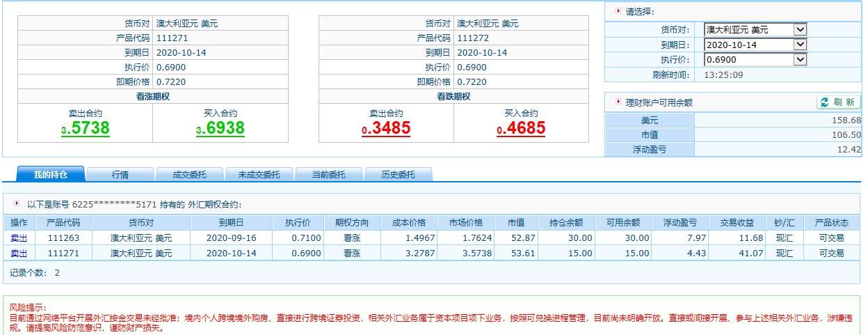Screen dimensions: 868x335
Task: Click call option sell price 3.5738
Action: (x=86, y=128)
